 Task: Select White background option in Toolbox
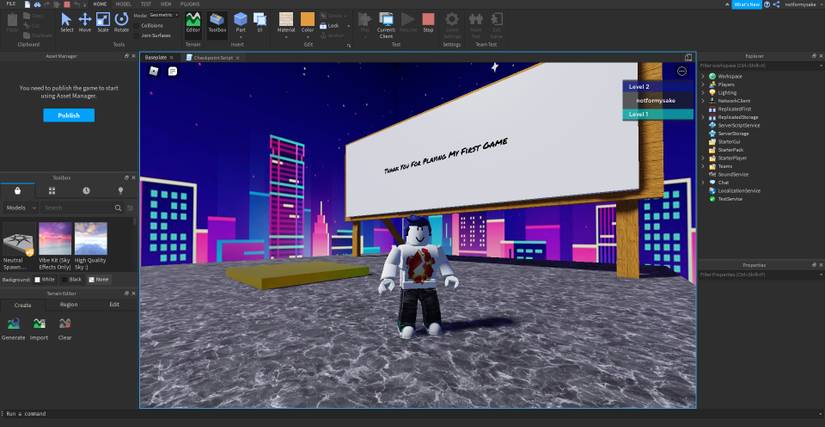[38, 279]
